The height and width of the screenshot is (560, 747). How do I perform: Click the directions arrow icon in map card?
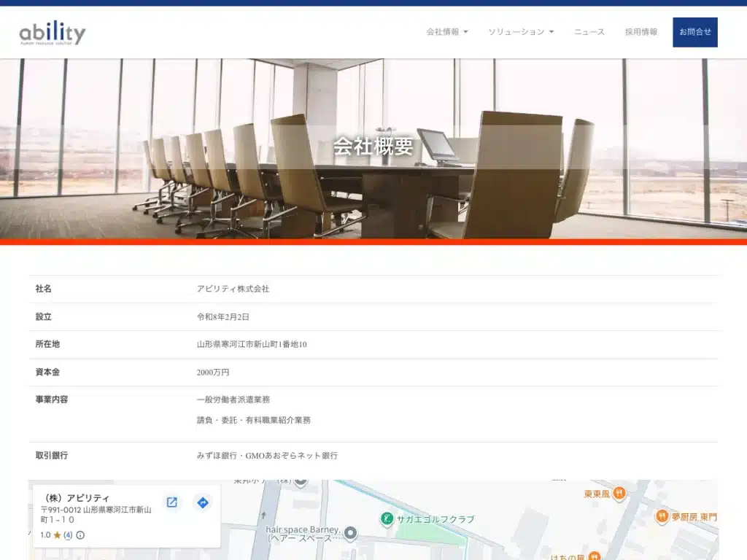click(x=203, y=502)
